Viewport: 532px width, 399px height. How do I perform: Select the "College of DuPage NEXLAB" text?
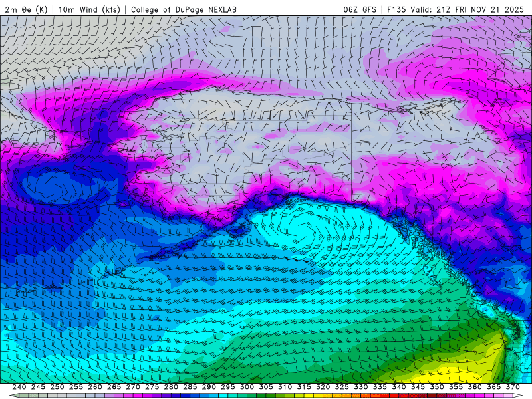click(x=184, y=9)
